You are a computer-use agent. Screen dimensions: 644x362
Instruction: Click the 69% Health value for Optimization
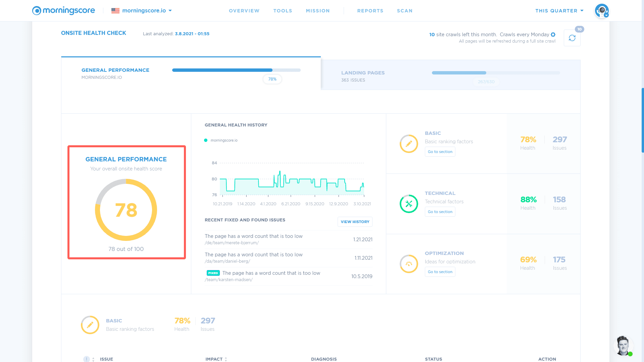pyautogui.click(x=529, y=260)
